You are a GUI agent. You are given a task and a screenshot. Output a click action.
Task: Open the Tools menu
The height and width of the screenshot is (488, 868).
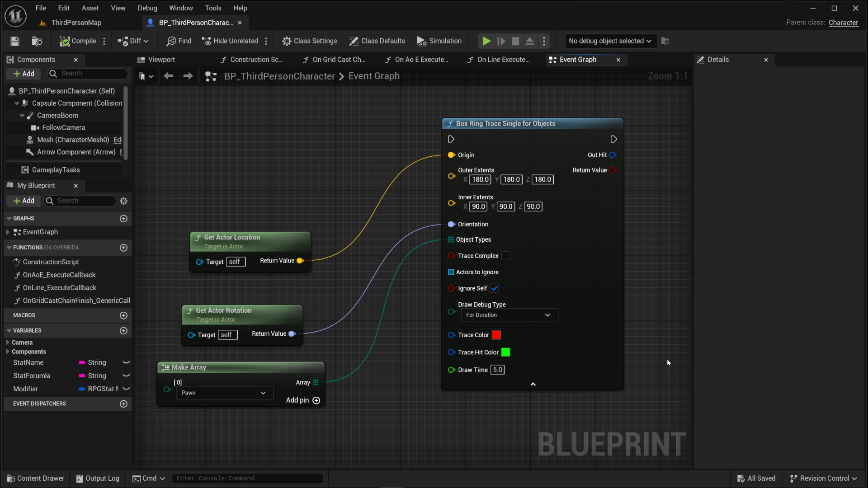(213, 8)
